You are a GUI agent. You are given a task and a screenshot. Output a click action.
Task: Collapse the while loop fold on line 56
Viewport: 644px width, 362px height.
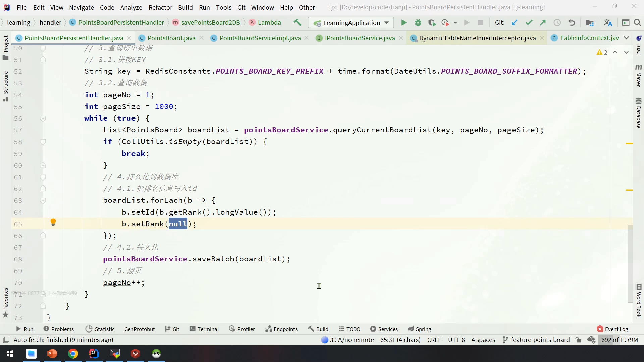(x=43, y=118)
